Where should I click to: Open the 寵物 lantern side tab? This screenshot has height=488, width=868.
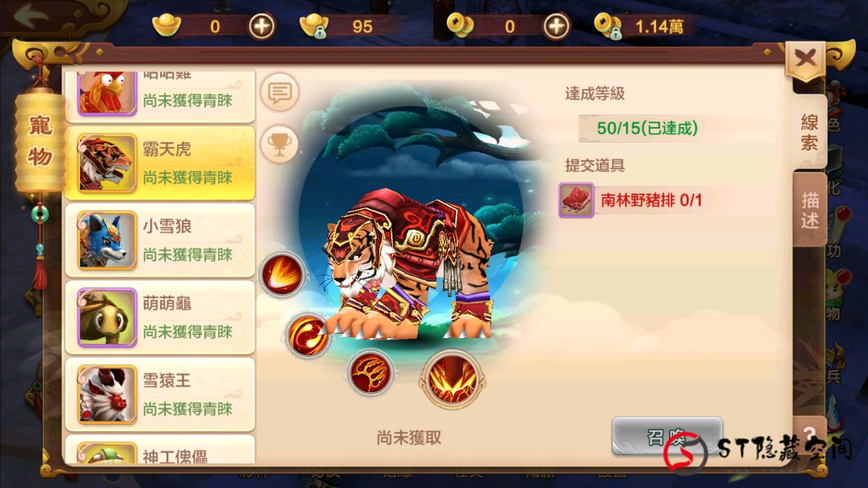pos(40,141)
